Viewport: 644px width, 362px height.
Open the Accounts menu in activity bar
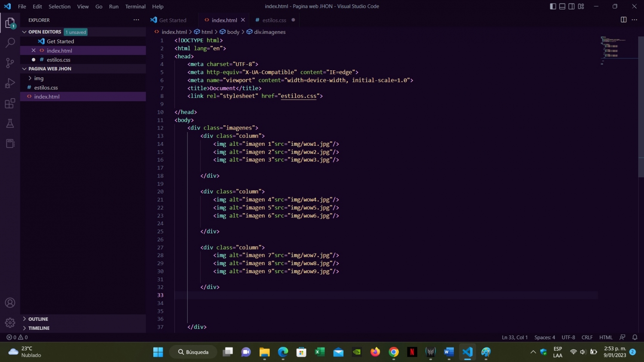click(9, 302)
